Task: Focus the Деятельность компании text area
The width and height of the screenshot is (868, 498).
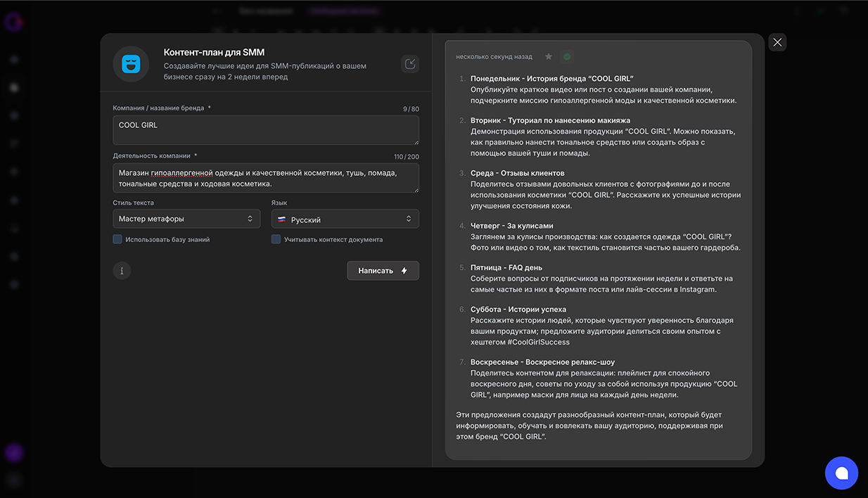Action: coord(266,178)
